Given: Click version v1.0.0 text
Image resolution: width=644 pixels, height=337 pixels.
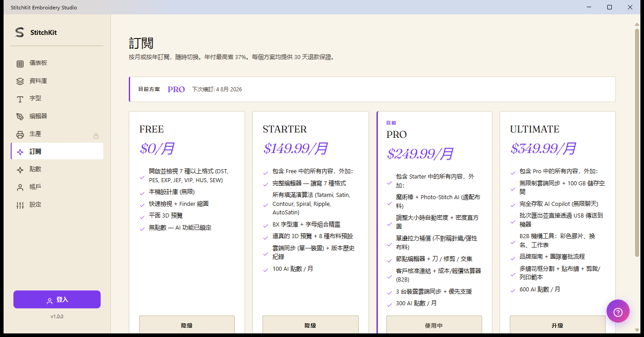Looking at the screenshot, I should 57,316.
